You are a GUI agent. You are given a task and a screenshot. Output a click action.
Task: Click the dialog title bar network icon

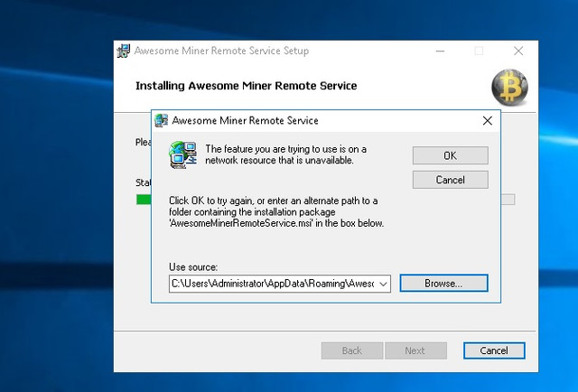161,121
